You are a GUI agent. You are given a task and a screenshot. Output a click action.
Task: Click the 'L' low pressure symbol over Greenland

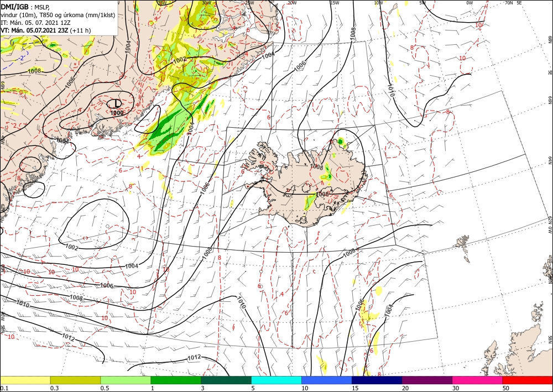[117, 103]
